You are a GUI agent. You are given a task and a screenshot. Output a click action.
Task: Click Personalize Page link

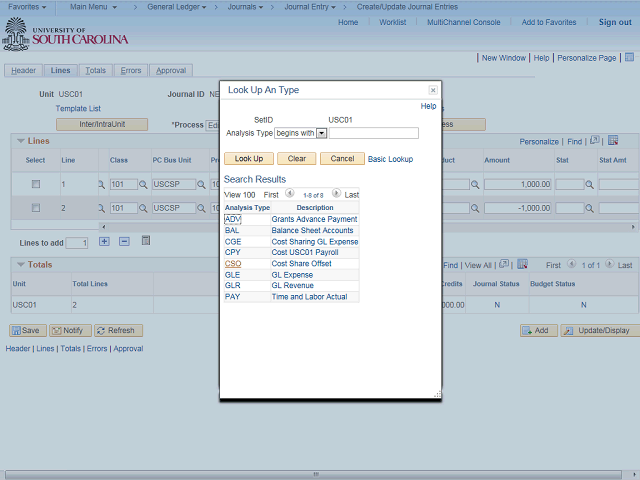click(587, 58)
